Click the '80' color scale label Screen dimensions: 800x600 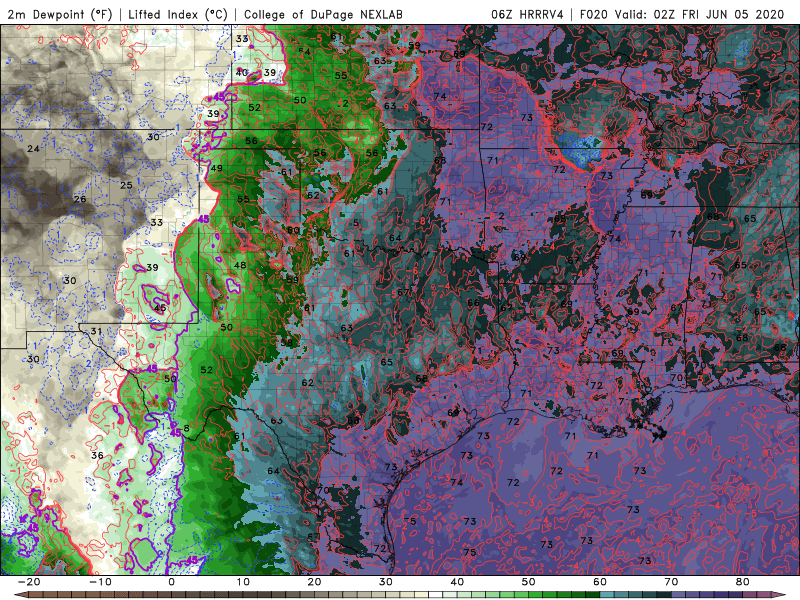tap(743, 582)
